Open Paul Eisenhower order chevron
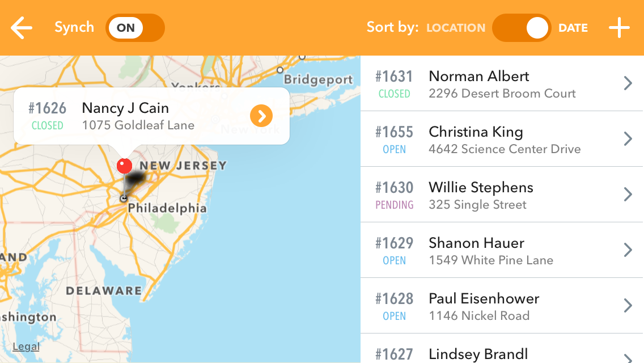The image size is (644, 363). coord(628,306)
